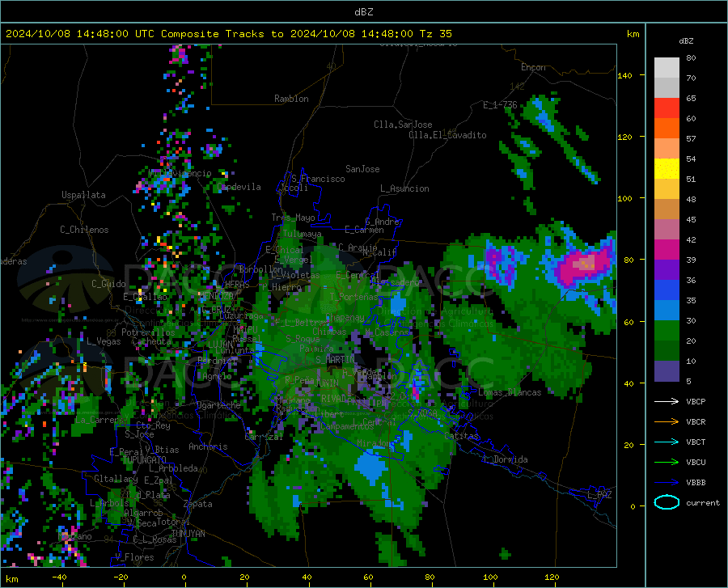Click the cyan 'current' ellipse legend icon
The height and width of the screenshot is (588, 728).
(x=667, y=502)
